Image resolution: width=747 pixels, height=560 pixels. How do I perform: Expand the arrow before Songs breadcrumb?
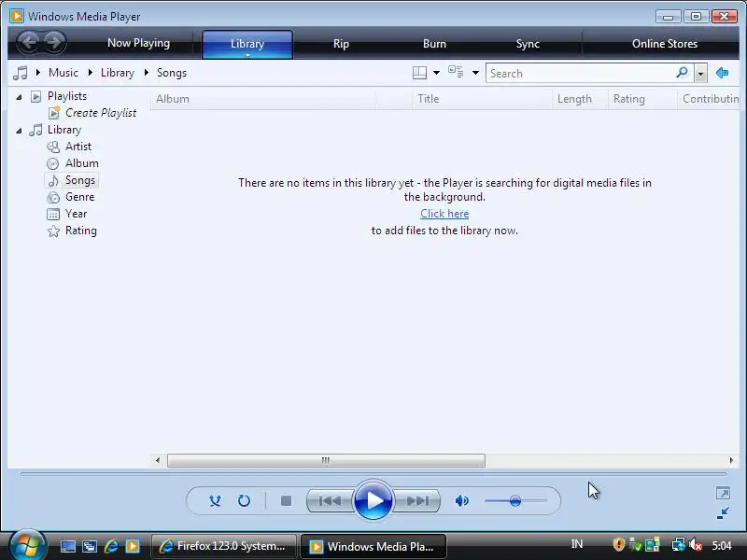147,73
